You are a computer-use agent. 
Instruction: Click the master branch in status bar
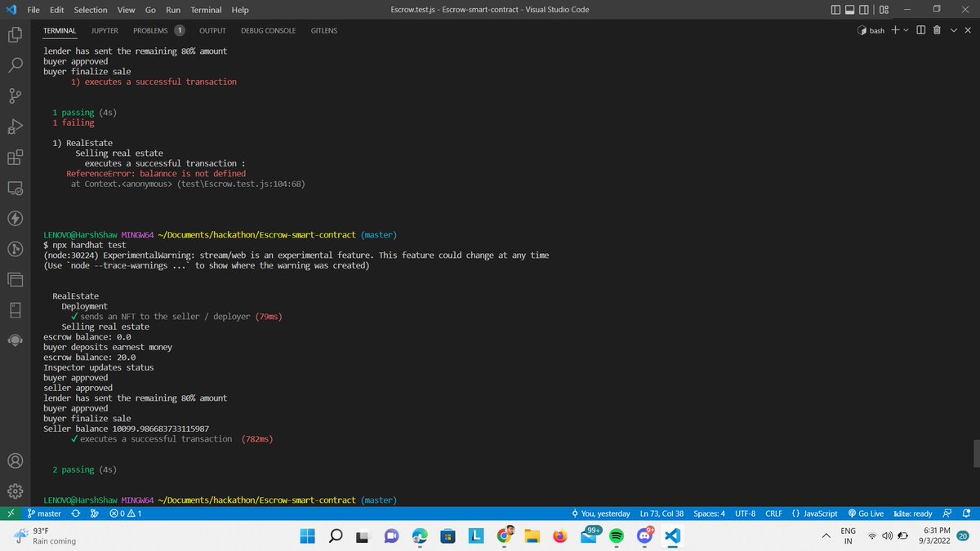tap(44, 513)
